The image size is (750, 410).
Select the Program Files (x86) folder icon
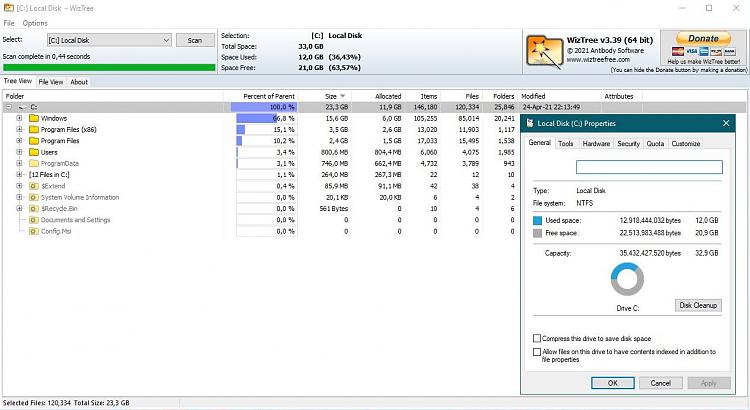[33, 130]
